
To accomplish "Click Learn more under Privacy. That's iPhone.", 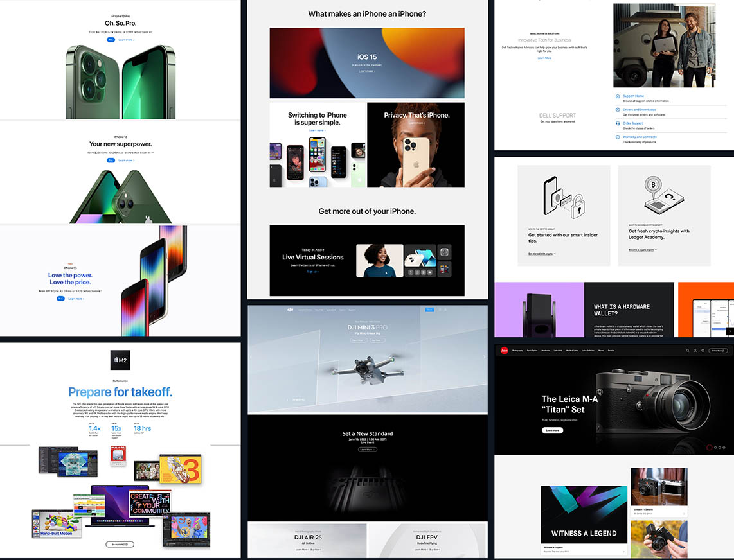I will [x=416, y=123].
